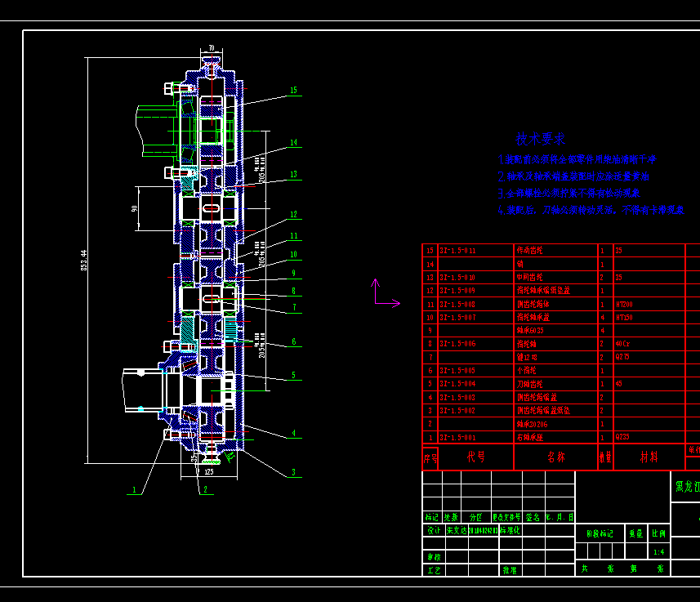
Task: Click material 40Cr in the parts list
Action: (x=622, y=344)
